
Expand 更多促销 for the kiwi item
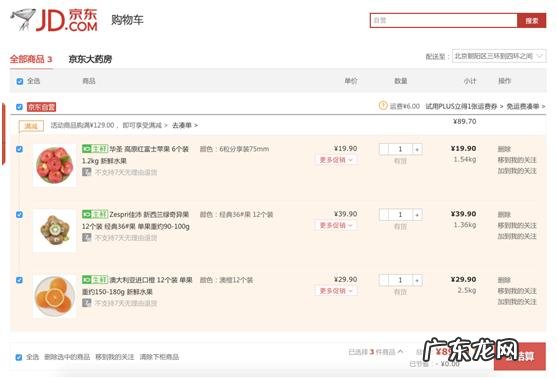336,225
